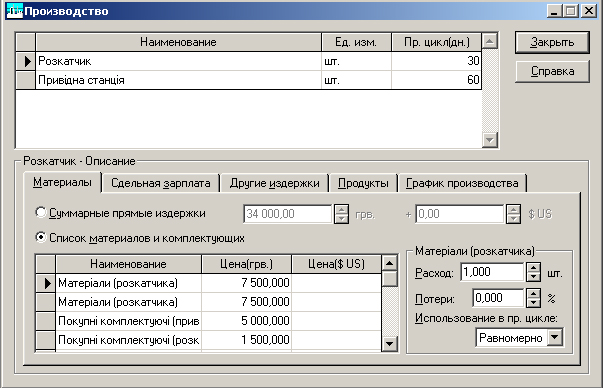Select Покупні комплектуючі (розк row
The height and width of the screenshot is (388, 603).
pos(208,340)
